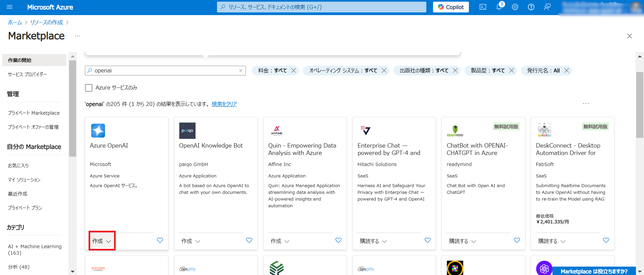Open the 出版社の種類 filter
The width and height of the screenshot is (644, 275).
pos(424,70)
